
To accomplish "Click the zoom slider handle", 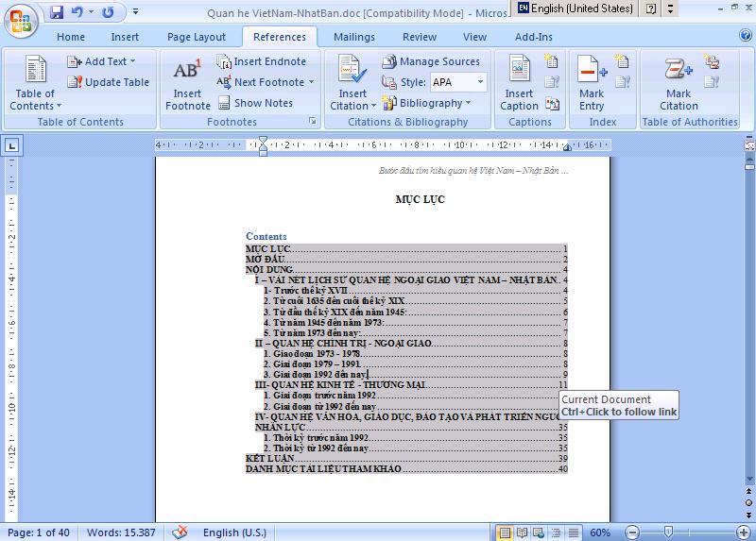I will (x=668, y=533).
